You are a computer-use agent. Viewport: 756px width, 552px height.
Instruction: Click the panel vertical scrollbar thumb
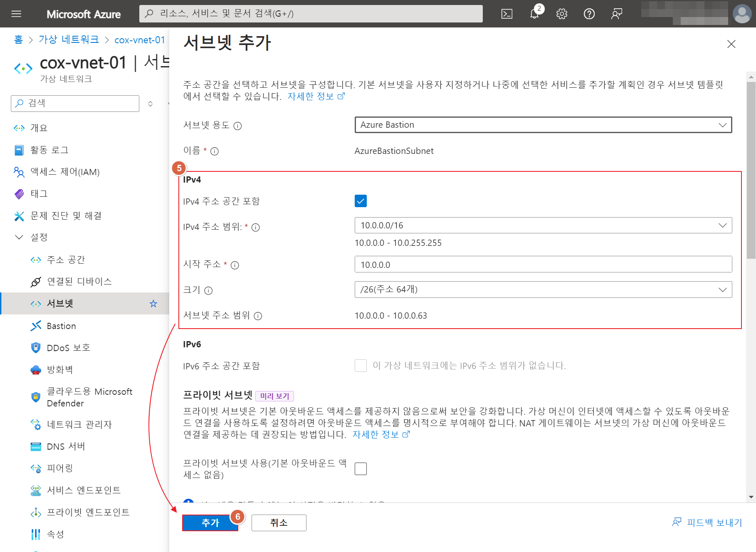751,171
